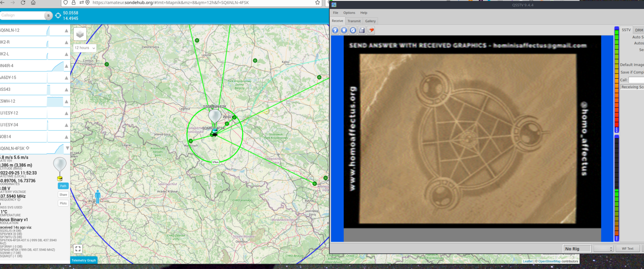Select the SSTV mode tab

tap(626, 30)
